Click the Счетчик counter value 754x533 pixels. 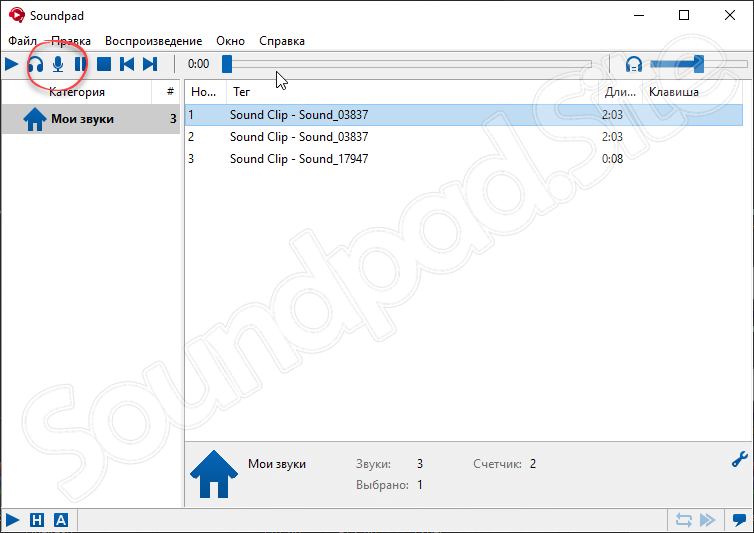(x=533, y=464)
